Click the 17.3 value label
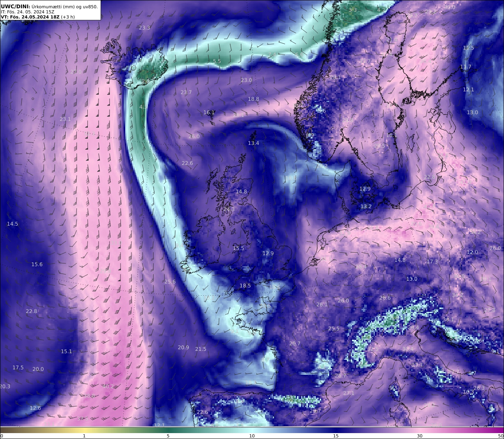The width and height of the screenshot is (504, 439). click(x=432, y=261)
